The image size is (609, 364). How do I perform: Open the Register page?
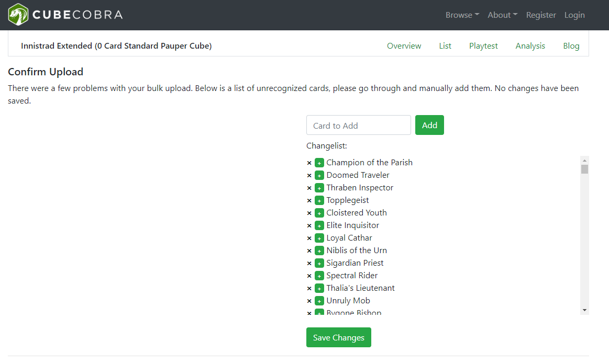click(541, 15)
